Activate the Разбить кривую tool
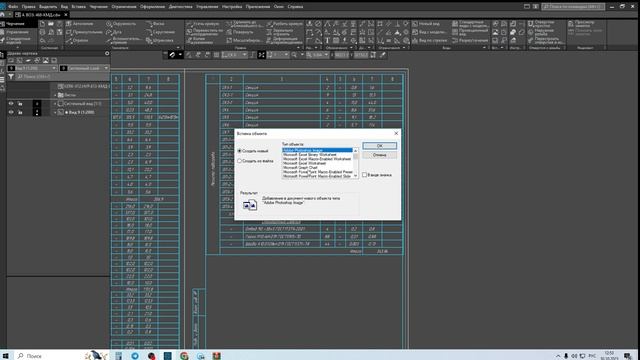Screen dimensions: 640x360 tap(285, 24)
